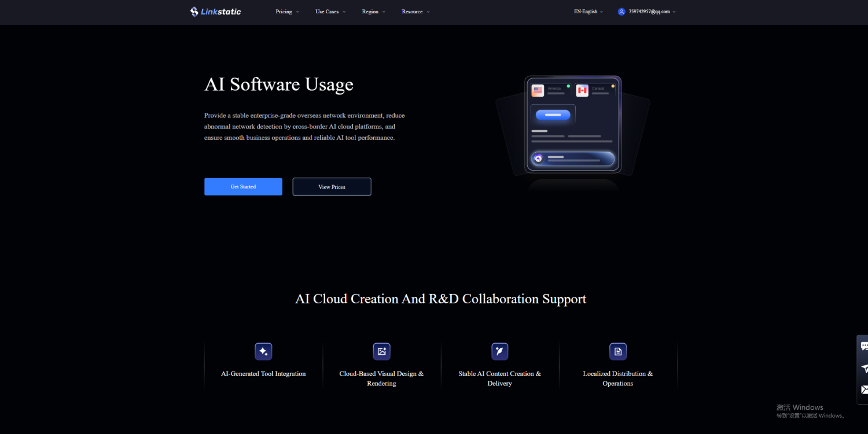The image size is (868, 434).
Task: Select Stable AI Content Creation & Delivery text
Action: [500, 378]
